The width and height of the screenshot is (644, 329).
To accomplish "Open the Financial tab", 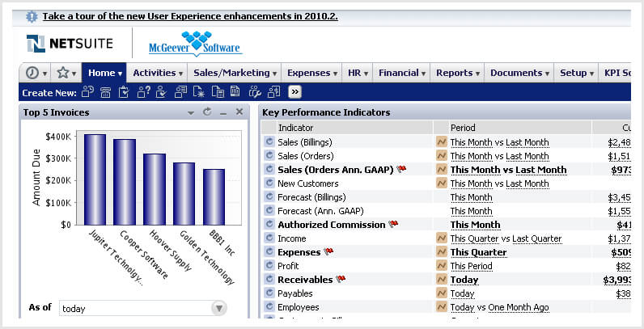I will 402,73.
